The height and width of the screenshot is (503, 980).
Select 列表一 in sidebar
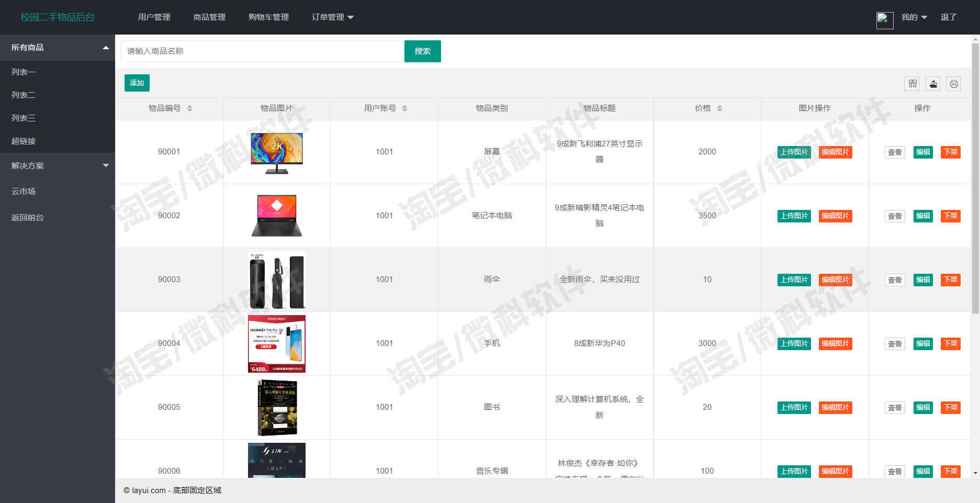tap(58, 72)
